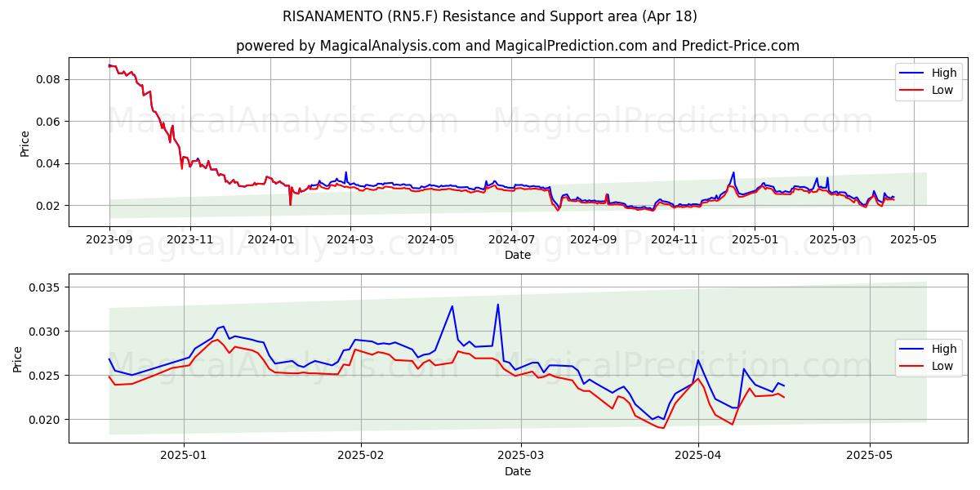980x490 pixels.
Task: Click top chart x-axis label '2024-11'
Action: 674,239
